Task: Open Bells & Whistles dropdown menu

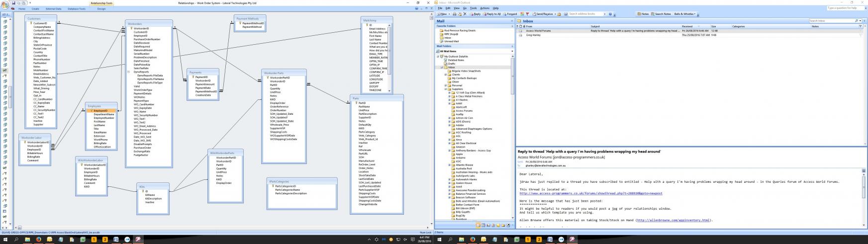Action: pos(685,14)
